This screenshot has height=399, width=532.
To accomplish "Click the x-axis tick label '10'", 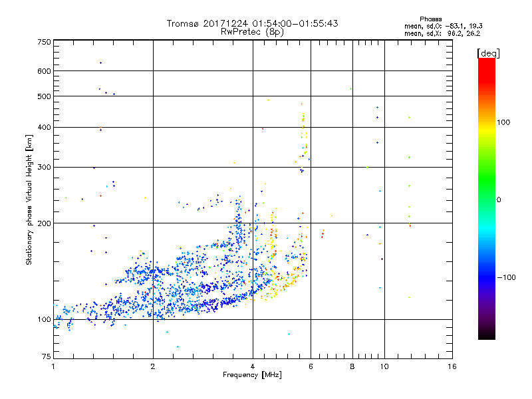I will [384, 366].
